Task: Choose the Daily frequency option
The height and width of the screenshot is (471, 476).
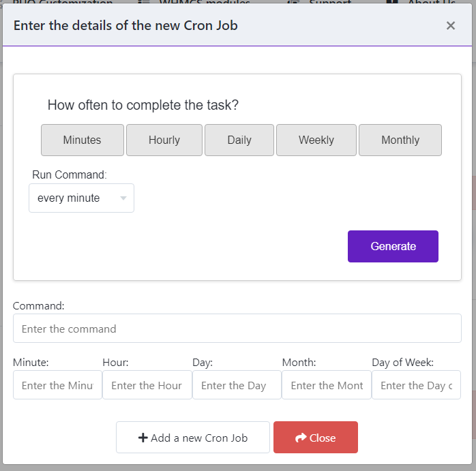Action: pyautogui.click(x=239, y=140)
